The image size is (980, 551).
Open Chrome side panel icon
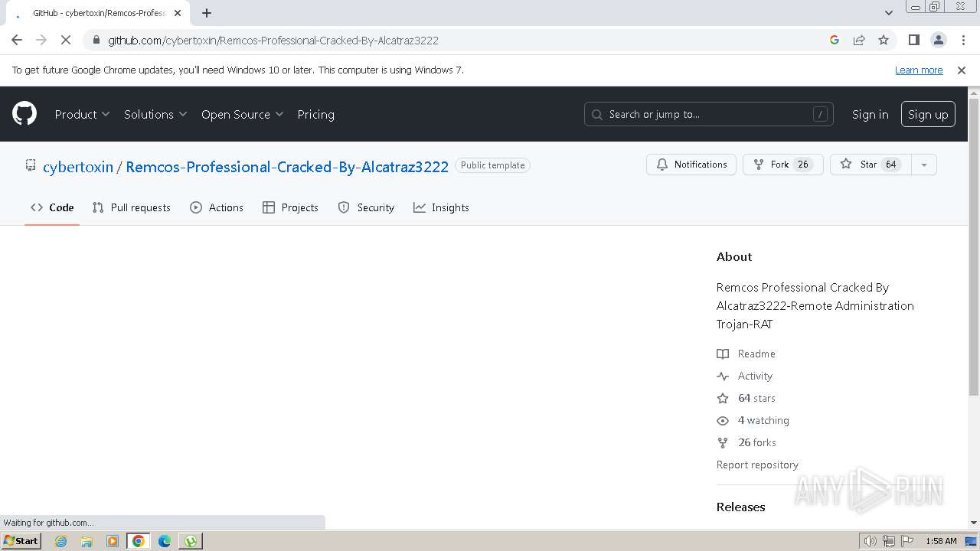click(913, 40)
